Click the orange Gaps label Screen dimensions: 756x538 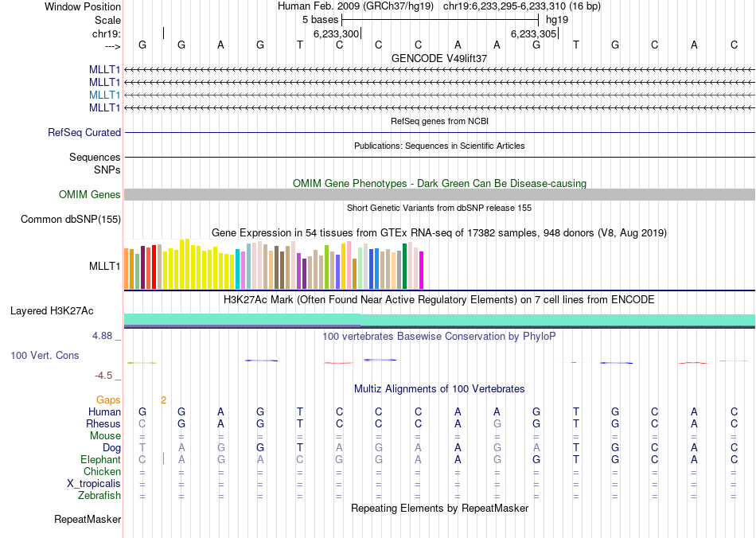click(108, 400)
